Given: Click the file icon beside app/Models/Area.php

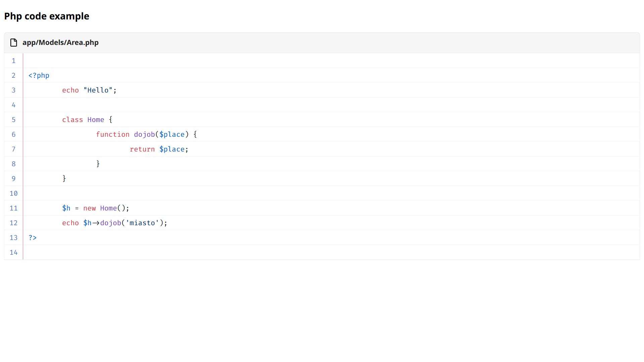Looking at the screenshot, I should [14, 43].
